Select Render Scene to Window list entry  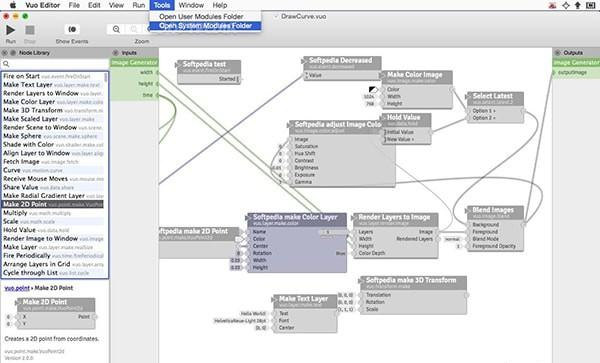[x=53, y=127]
